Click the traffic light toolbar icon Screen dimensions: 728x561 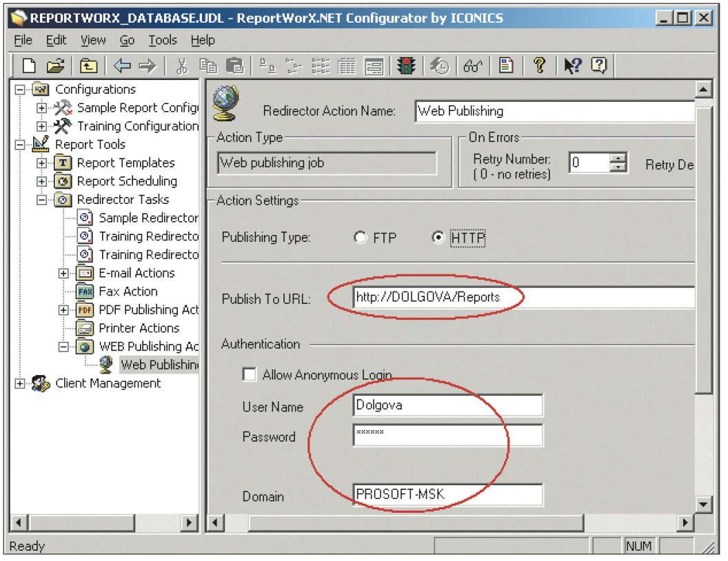406,66
